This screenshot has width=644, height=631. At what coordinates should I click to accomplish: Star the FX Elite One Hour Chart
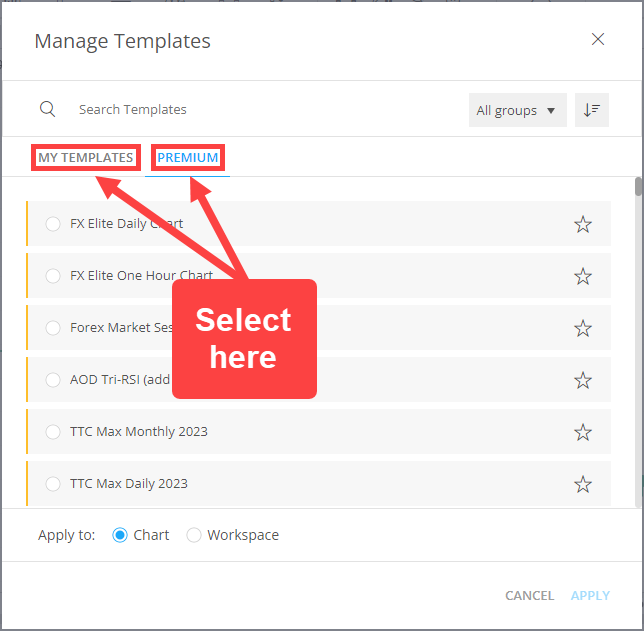(x=582, y=276)
